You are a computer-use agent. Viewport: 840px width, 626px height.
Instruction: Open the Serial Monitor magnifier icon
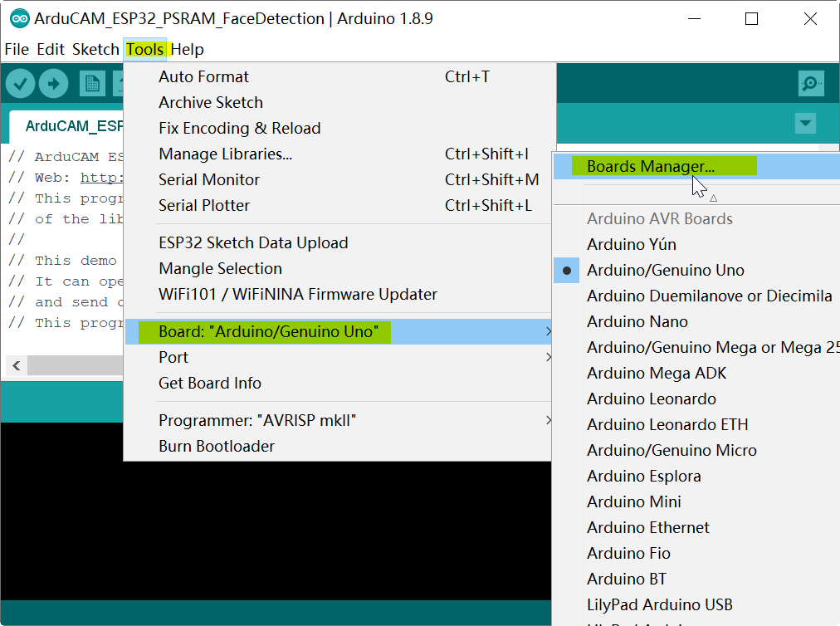pyautogui.click(x=811, y=84)
